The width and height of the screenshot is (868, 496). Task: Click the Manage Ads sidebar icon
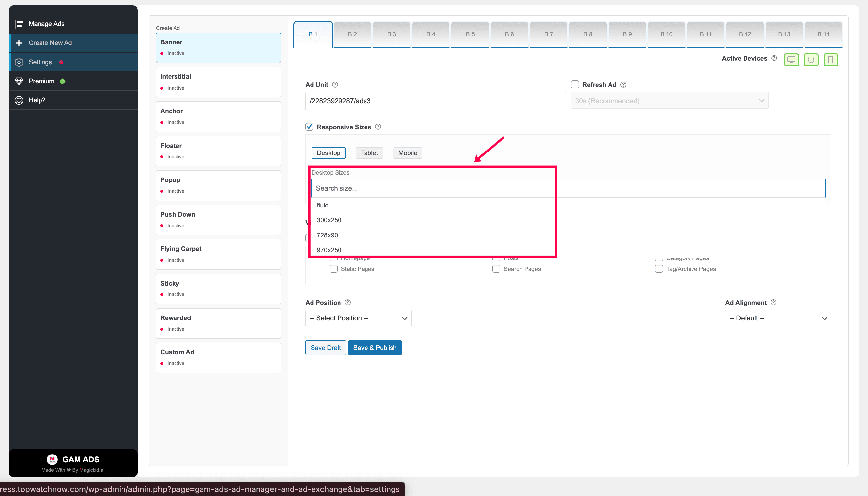[x=19, y=24]
